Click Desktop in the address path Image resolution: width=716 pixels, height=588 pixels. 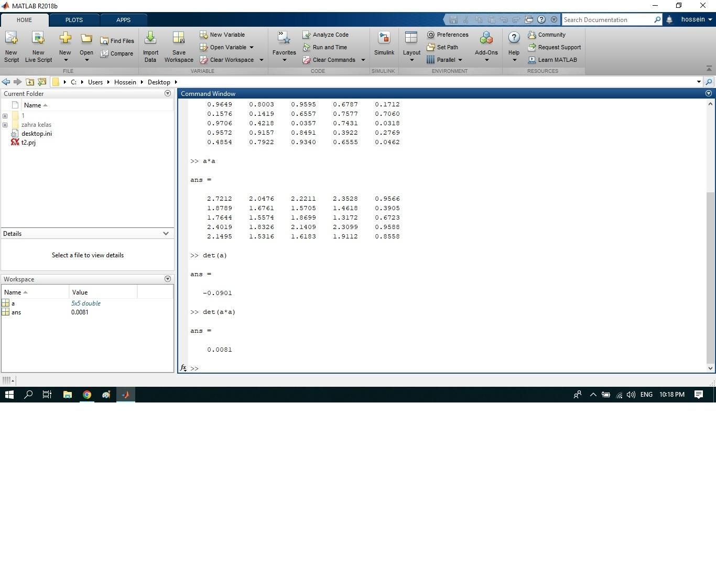tap(159, 82)
